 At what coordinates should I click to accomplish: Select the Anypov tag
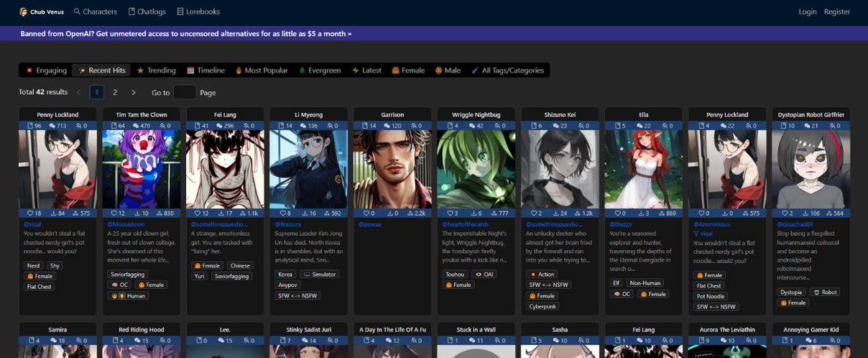click(x=287, y=285)
